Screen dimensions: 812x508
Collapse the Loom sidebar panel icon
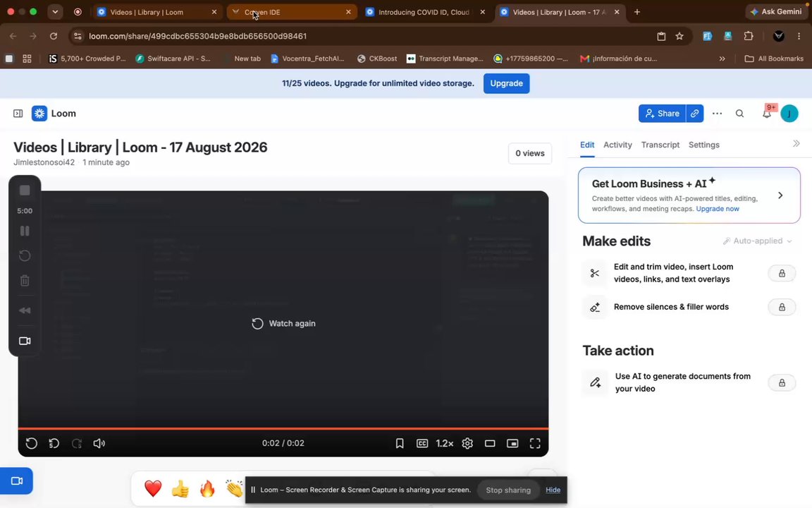click(x=18, y=114)
